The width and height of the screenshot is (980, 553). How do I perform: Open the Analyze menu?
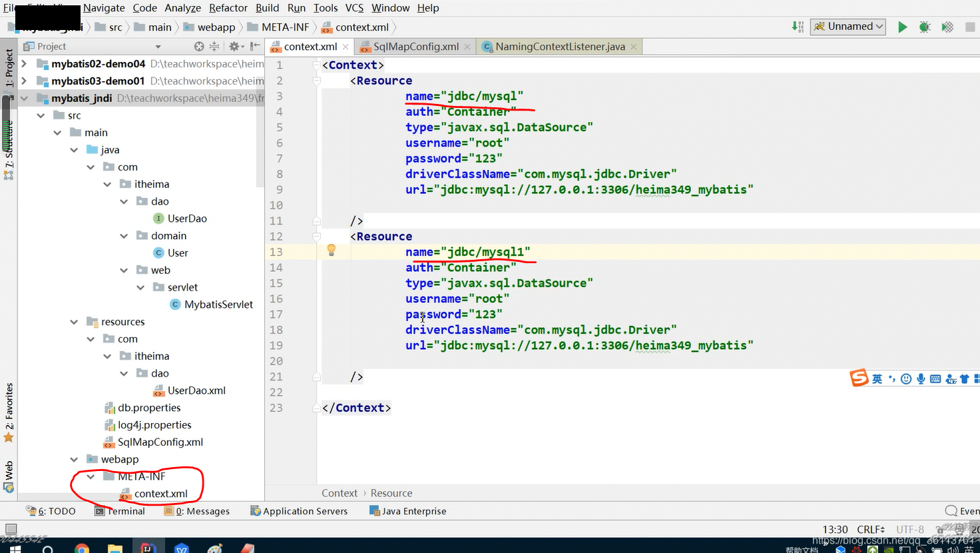pos(182,8)
